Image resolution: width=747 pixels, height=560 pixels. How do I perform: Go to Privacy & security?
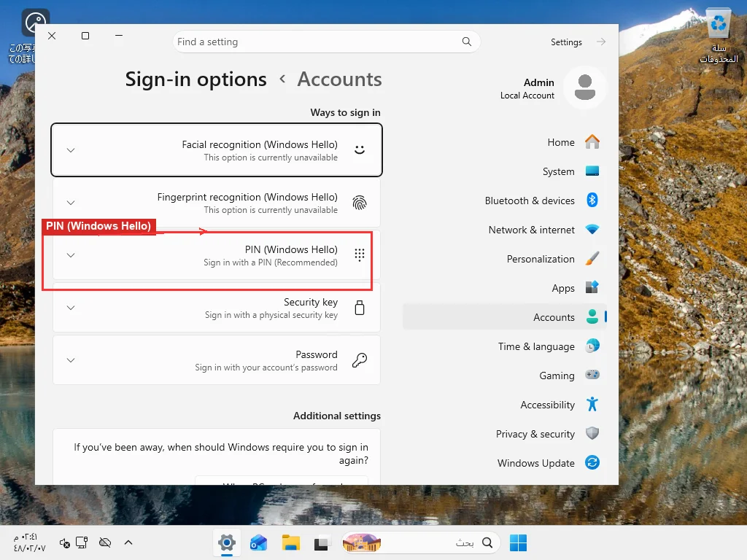point(505,433)
